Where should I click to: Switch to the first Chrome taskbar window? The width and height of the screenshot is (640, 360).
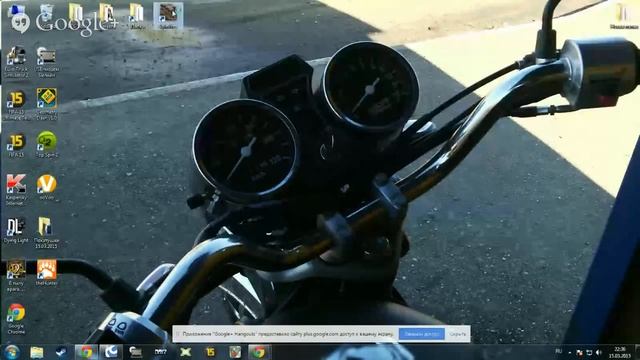pyautogui.click(x=86, y=352)
